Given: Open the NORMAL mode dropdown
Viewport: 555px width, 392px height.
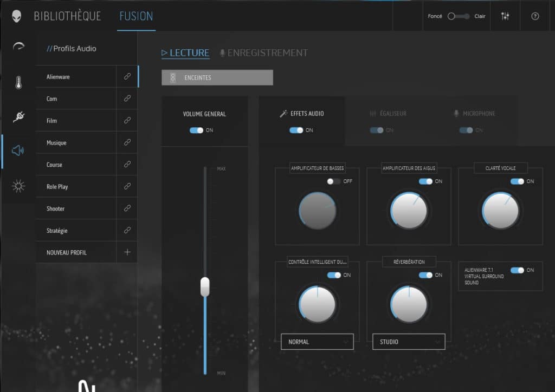Looking at the screenshot, I should click(317, 342).
